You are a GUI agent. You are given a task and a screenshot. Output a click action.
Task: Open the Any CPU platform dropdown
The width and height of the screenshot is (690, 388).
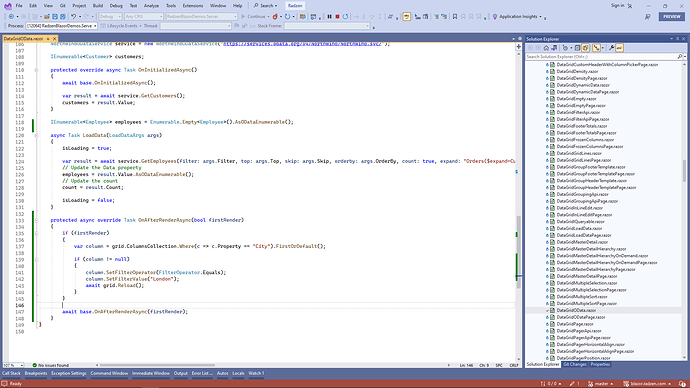pos(143,17)
